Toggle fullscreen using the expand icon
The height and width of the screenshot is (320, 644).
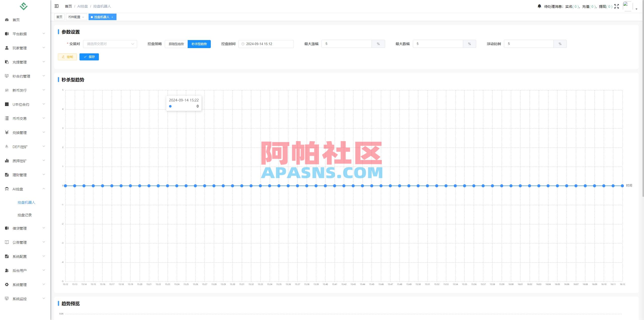[x=617, y=6]
